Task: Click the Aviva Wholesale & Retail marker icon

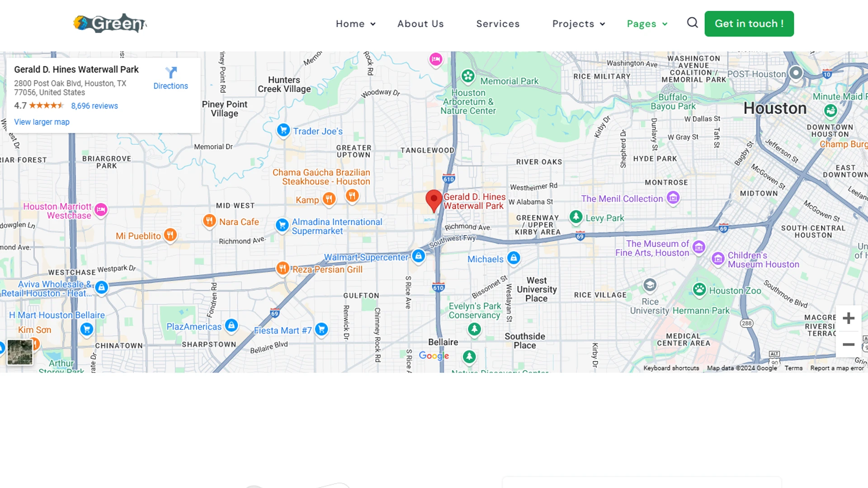Action: point(102,288)
